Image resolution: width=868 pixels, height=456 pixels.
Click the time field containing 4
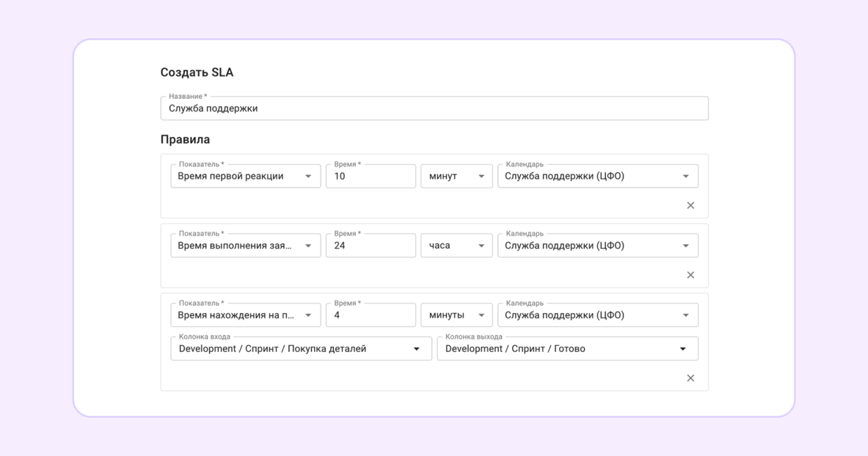(x=370, y=316)
